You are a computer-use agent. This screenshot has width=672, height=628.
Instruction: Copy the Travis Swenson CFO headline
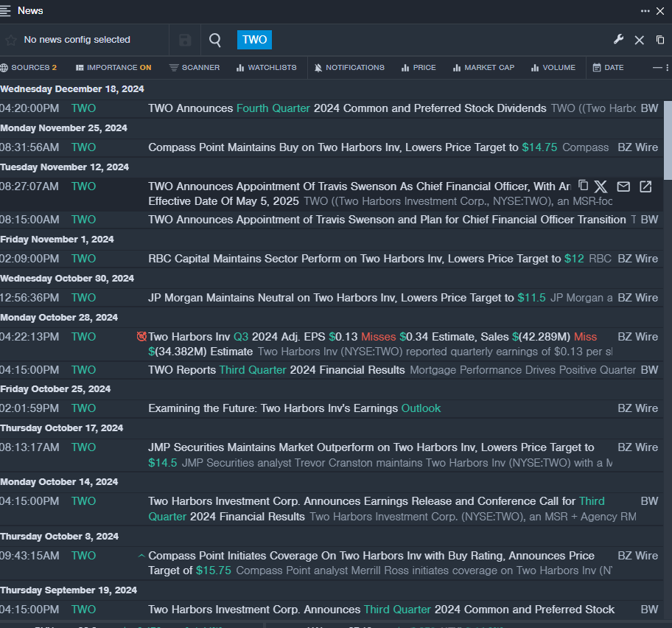(x=583, y=186)
